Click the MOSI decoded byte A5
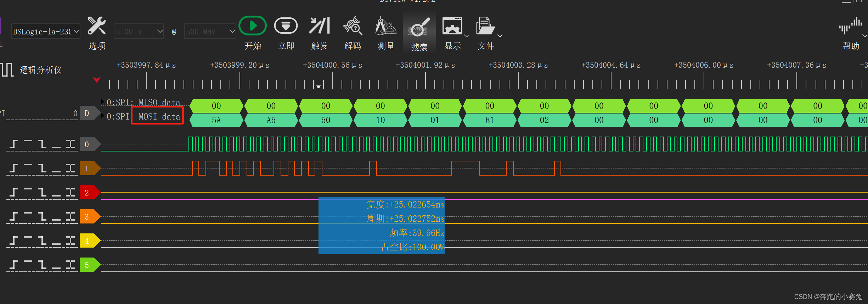This screenshot has height=304, width=868. (x=271, y=120)
